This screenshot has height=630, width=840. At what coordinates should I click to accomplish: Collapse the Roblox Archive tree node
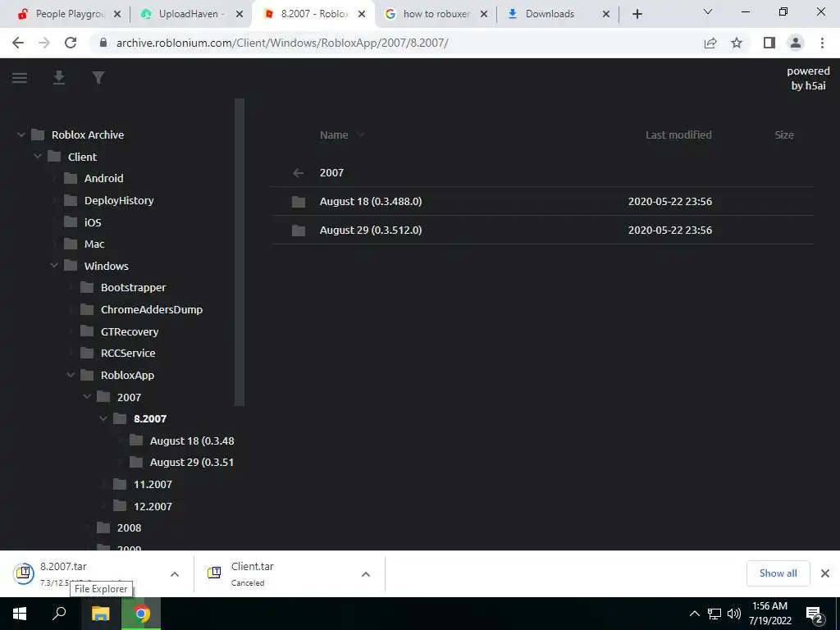point(21,135)
